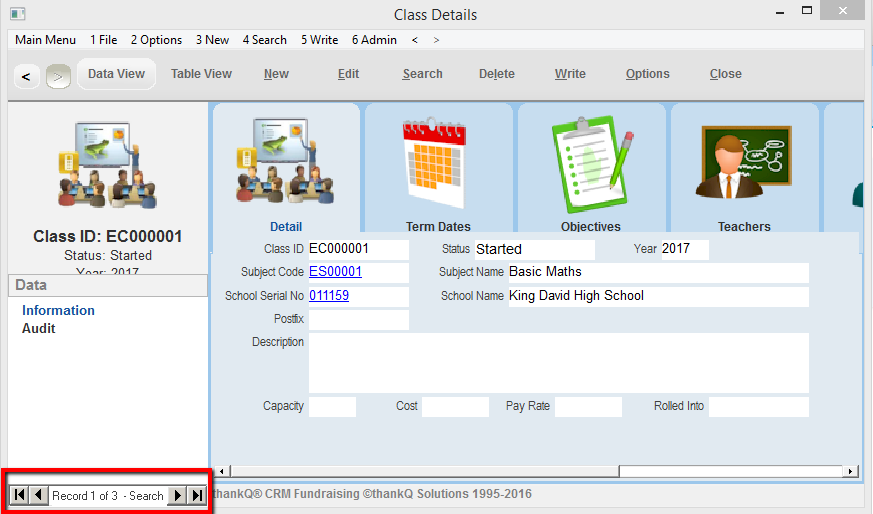Go to the previous record
873x514 pixels.
point(38,495)
